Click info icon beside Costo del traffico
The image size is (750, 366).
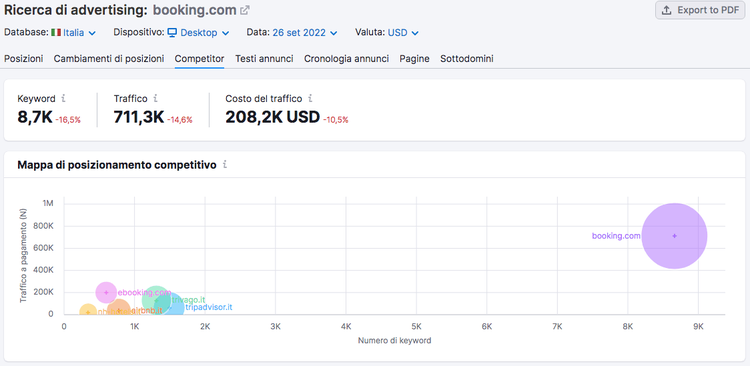pyautogui.click(x=310, y=99)
